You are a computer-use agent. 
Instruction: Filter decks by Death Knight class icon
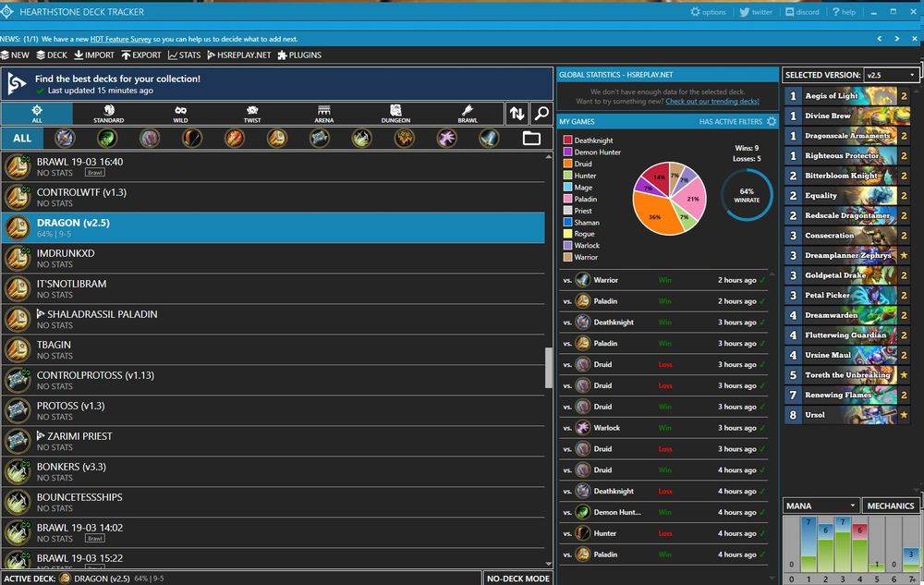point(65,139)
